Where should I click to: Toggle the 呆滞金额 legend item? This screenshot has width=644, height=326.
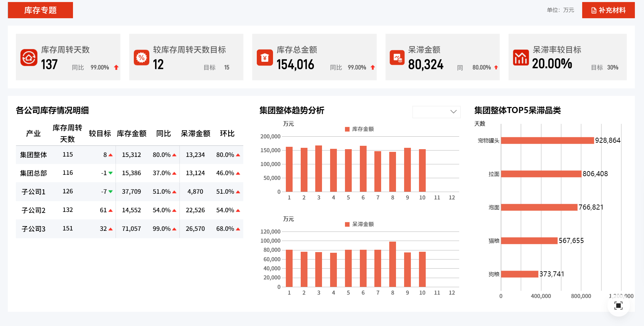[359, 224]
